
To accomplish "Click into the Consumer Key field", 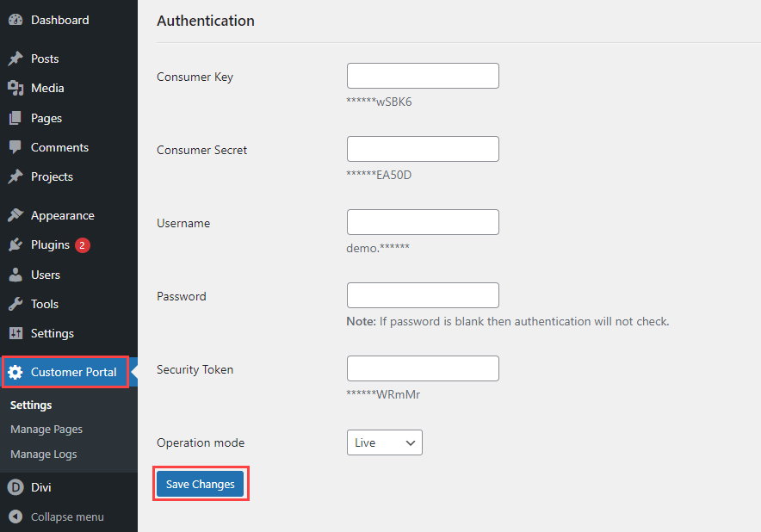I will (423, 76).
